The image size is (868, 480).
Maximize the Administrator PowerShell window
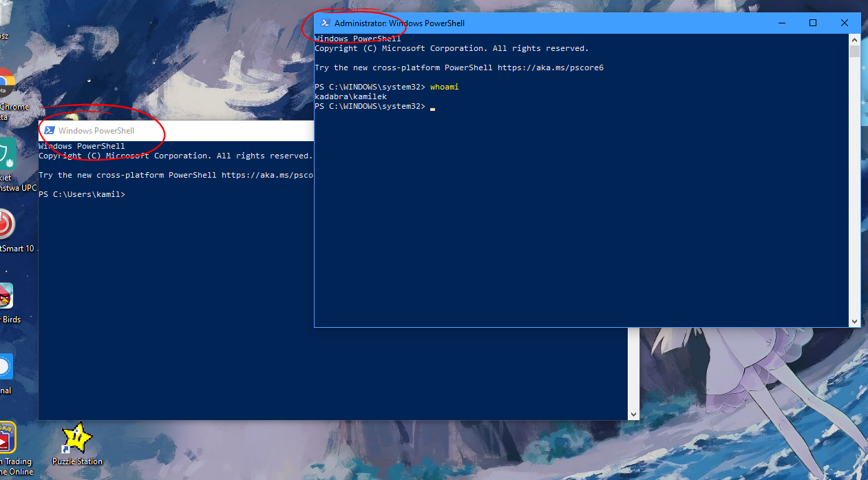(813, 23)
